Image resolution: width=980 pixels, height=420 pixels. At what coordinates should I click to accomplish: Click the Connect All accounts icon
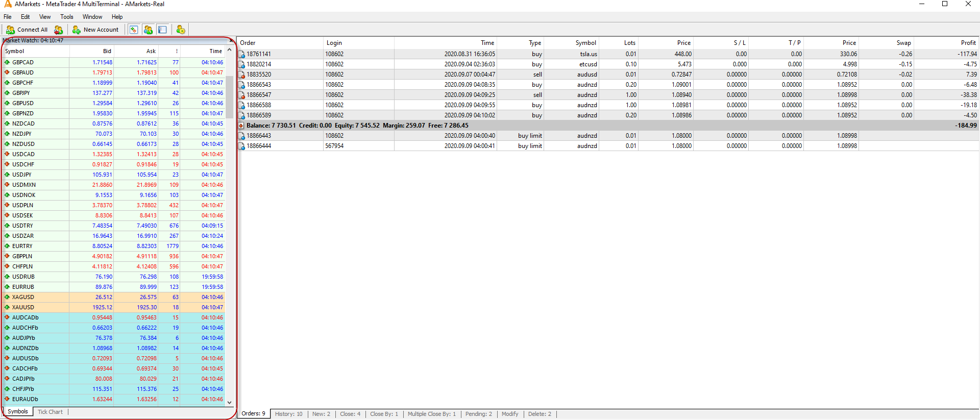coord(10,30)
